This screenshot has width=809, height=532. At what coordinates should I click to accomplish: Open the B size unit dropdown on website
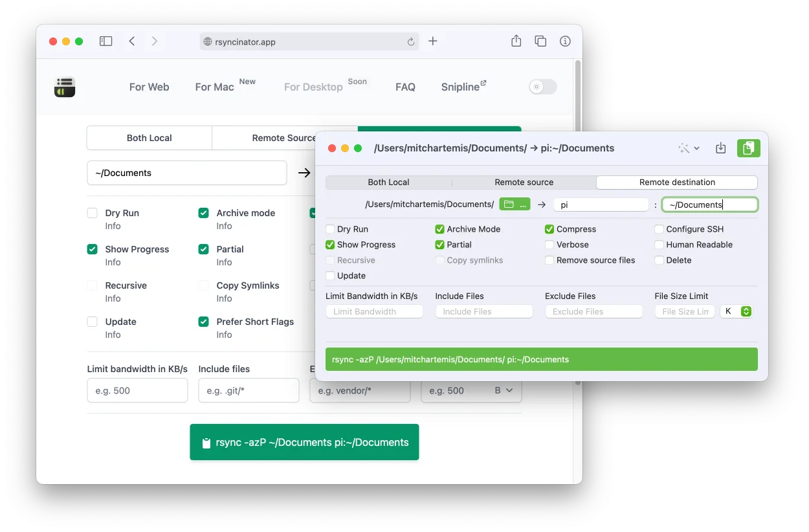[504, 390]
